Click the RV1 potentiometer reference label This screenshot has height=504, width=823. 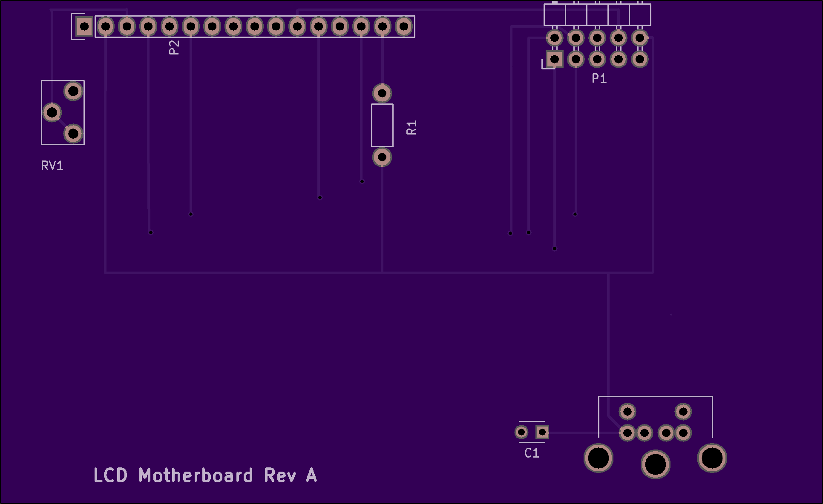pyautogui.click(x=52, y=166)
